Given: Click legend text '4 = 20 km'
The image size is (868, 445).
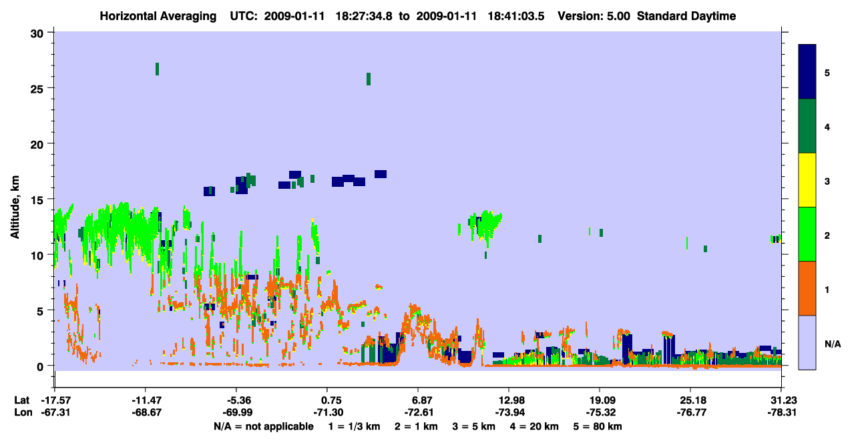Looking at the screenshot, I should [535, 426].
